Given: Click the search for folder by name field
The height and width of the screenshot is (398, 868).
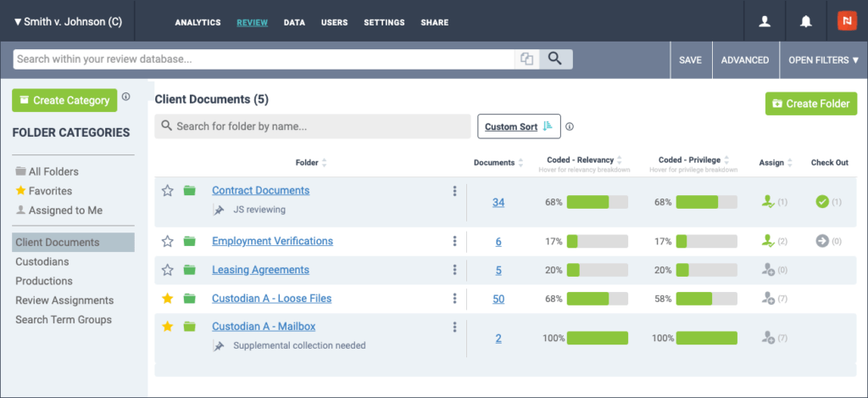Looking at the screenshot, I should click(x=312, y=126).
